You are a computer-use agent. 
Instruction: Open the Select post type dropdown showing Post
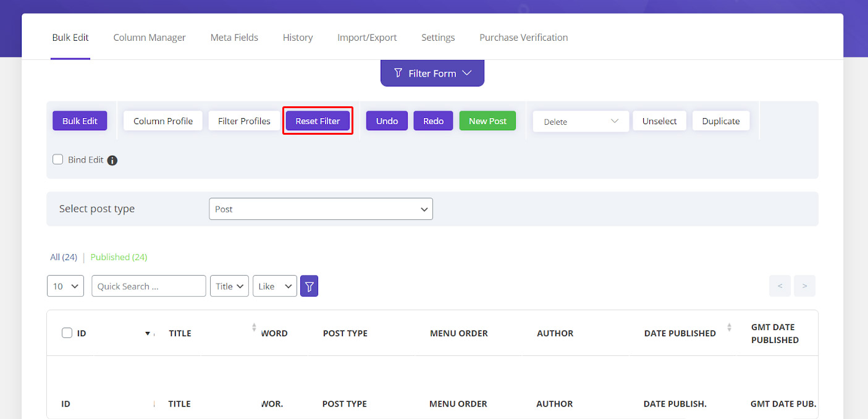point(321,209)
